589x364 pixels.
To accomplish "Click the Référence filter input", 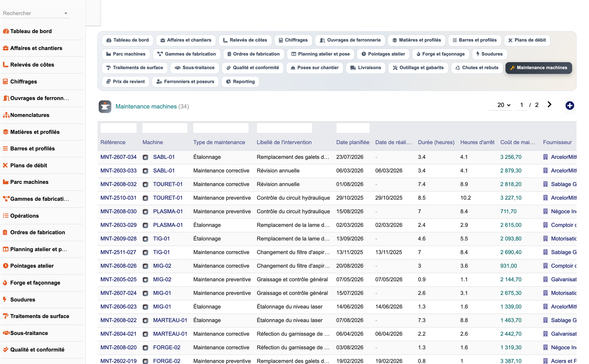I will [x=118, y=128].
